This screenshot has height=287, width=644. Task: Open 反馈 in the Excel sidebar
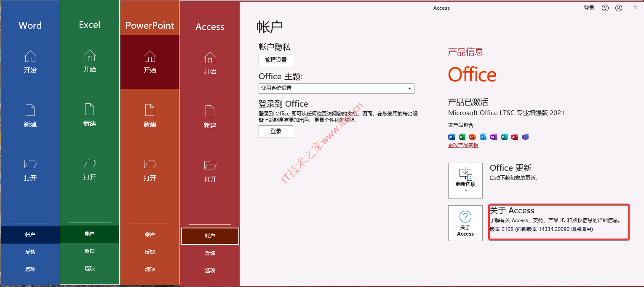tap(90, 251)
